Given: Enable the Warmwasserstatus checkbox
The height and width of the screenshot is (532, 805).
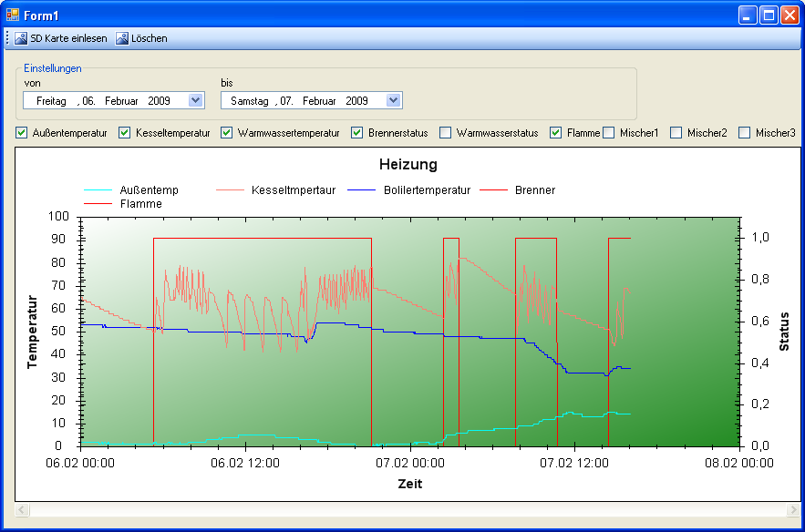Looking at the screenshot, I should [445, 133].
